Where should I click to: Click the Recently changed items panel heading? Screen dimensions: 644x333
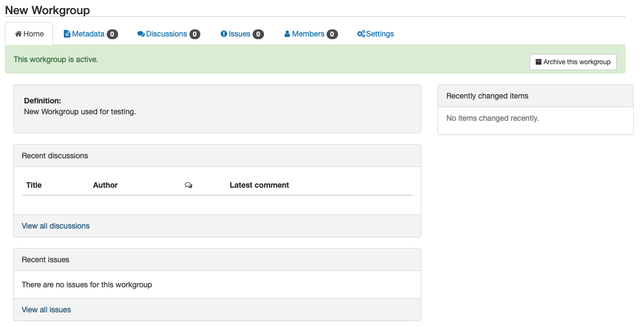(487, 96)
